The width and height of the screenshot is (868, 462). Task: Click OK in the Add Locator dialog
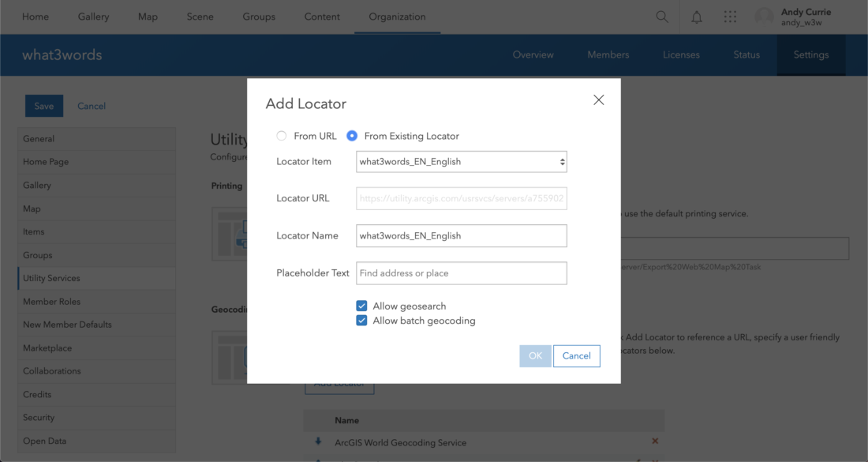coord(535,355)
